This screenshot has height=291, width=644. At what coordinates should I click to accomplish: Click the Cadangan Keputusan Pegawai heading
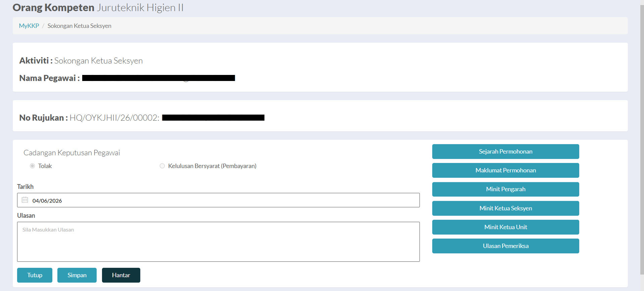coord(72,153)
